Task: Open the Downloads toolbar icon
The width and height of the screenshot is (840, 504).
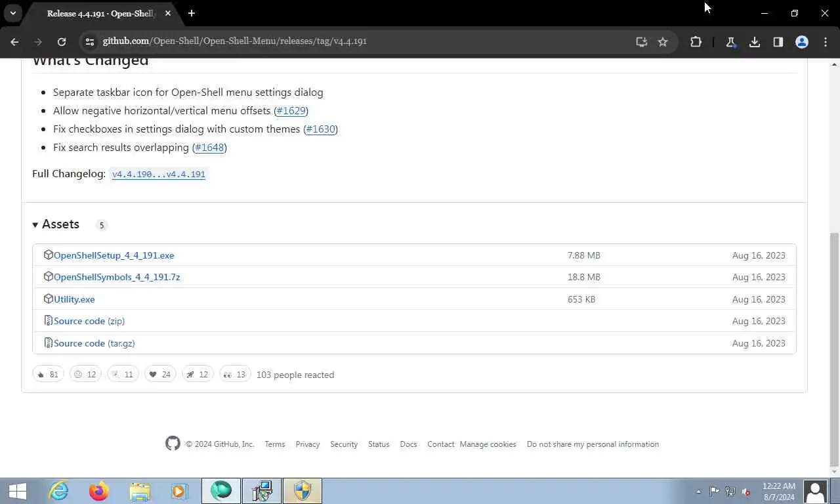Action: coord(755,41)
